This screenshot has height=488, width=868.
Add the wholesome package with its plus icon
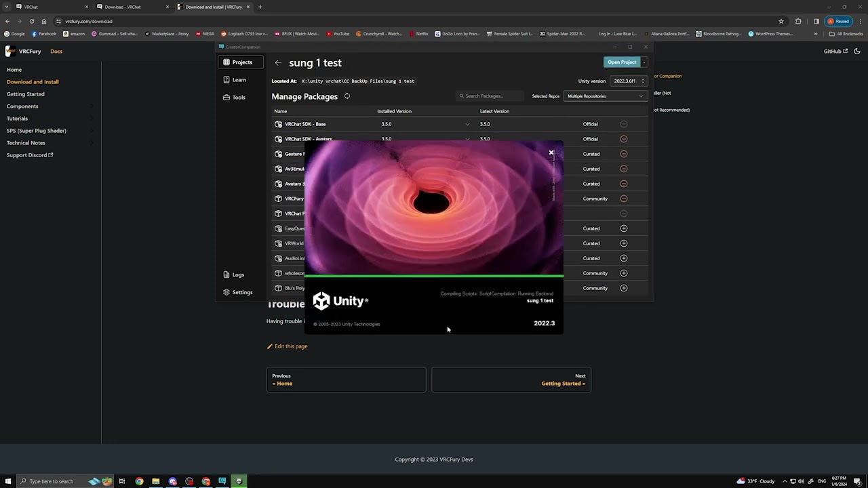point(624,273)
